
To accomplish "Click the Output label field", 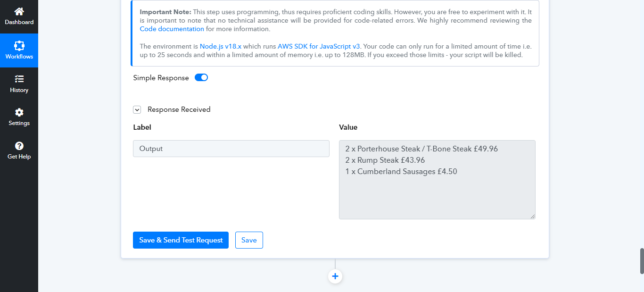I will (231, 149).
